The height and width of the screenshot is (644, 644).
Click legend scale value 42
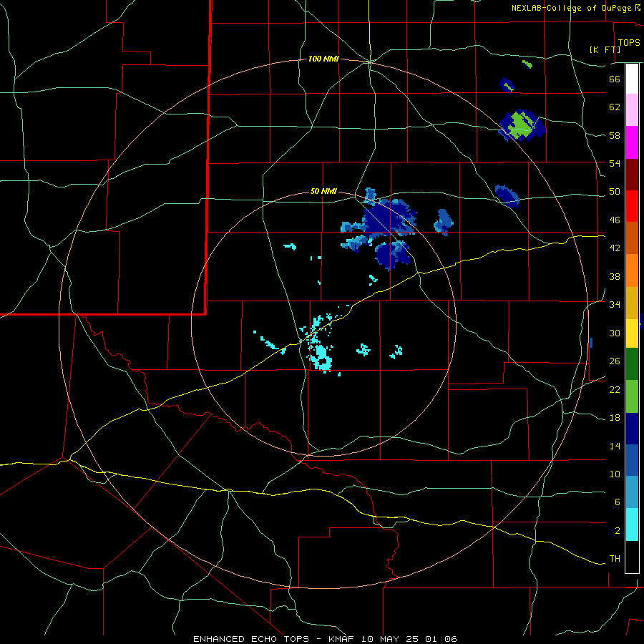click(x=615, y=248)
